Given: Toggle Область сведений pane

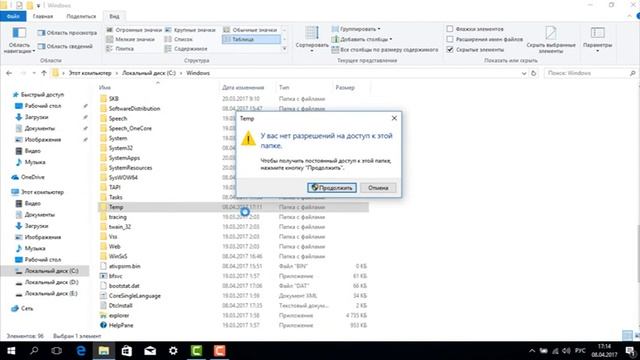Looking at the screenshot, I should click(65, 46).
